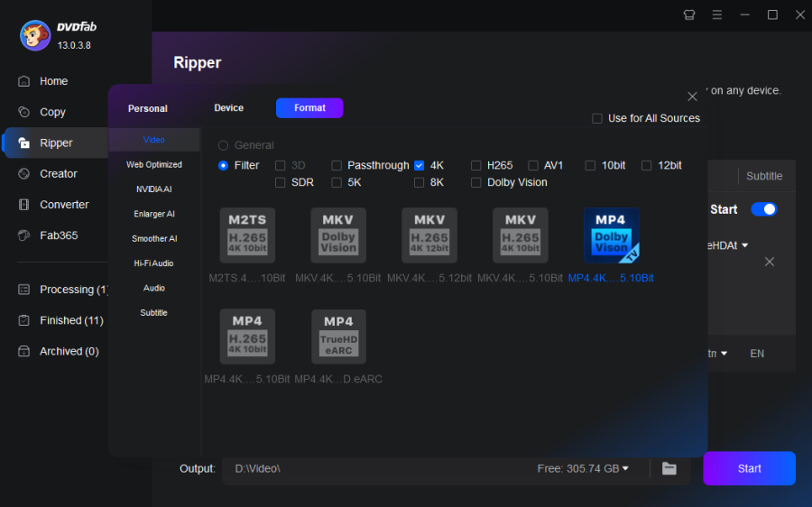Close the profile selection dialog

692,97
